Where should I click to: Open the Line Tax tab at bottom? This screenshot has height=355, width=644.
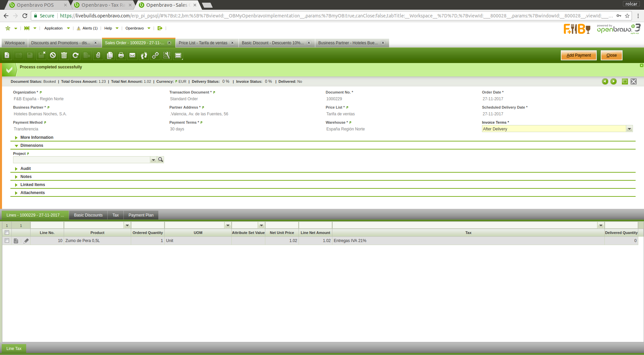[14, 349]
